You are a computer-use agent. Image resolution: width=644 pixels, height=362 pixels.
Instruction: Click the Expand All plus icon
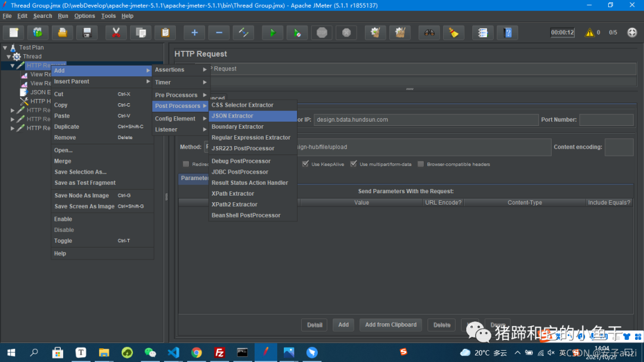194,32
